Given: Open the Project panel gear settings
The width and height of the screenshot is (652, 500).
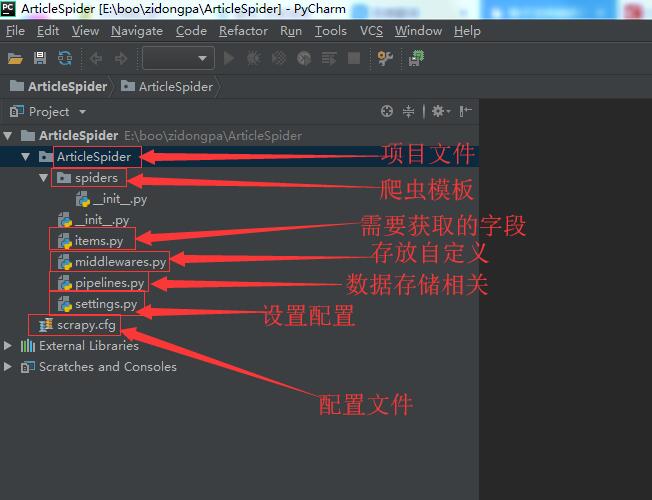Looking at the screenshot, I should (441, 111).
